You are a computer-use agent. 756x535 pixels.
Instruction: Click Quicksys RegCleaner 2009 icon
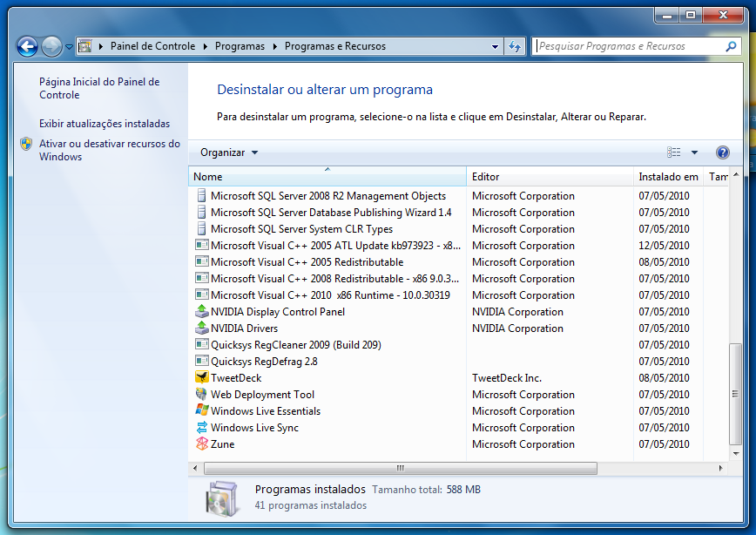pyautogui.click(x=201, y=344)
